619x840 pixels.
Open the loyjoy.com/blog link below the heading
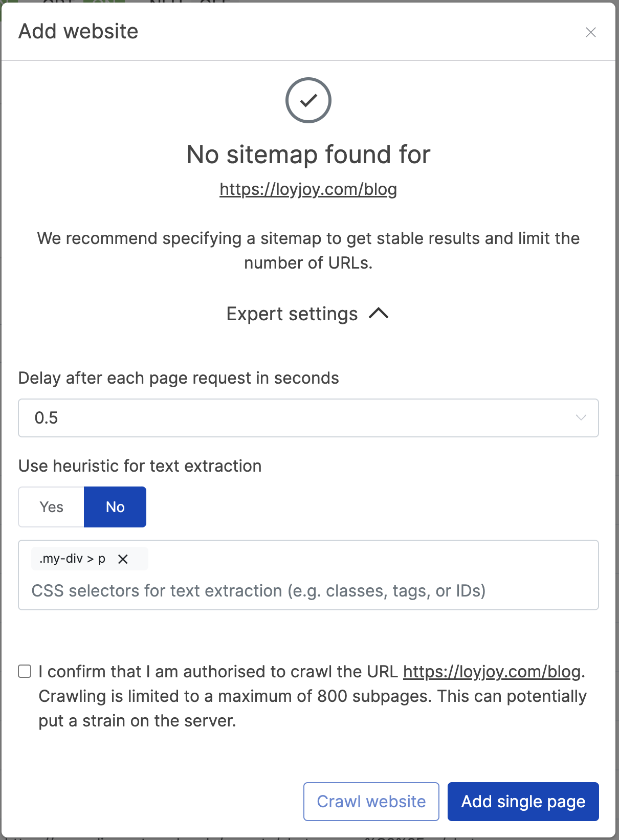(x=308, y=189)
